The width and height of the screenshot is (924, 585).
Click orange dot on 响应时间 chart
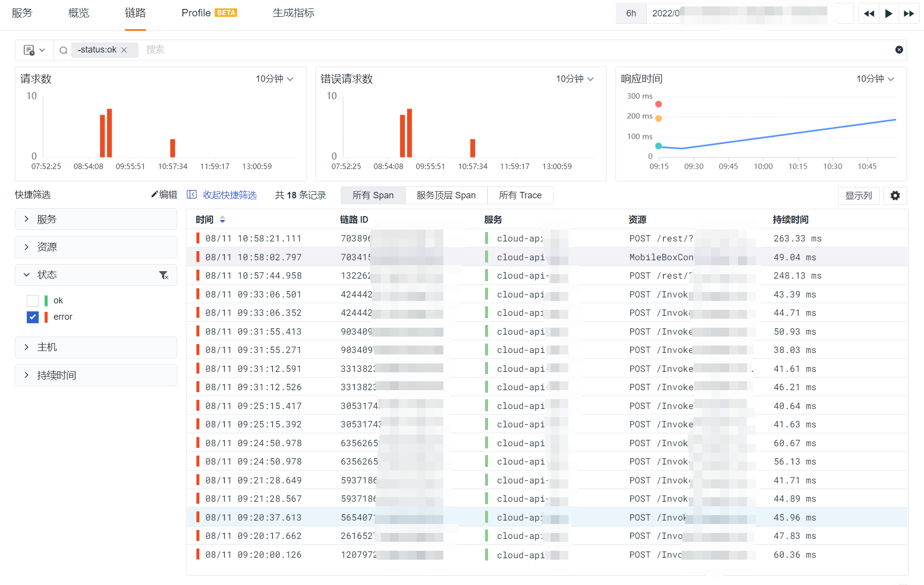(658, 118)
